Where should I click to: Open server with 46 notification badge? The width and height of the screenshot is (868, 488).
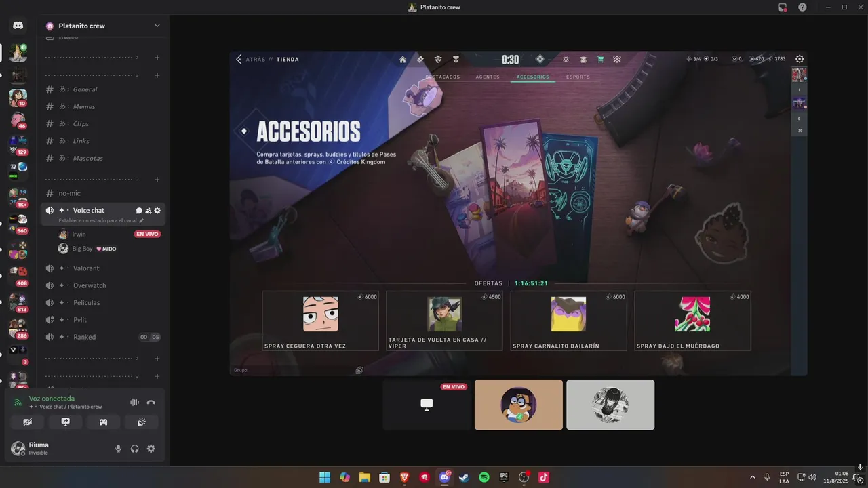18,121
